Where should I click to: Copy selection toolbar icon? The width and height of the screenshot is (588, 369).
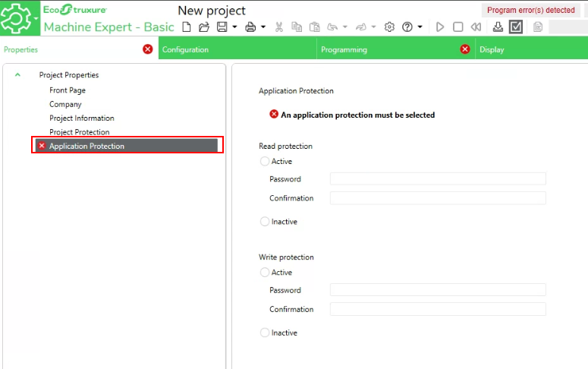tap(297, 27)
